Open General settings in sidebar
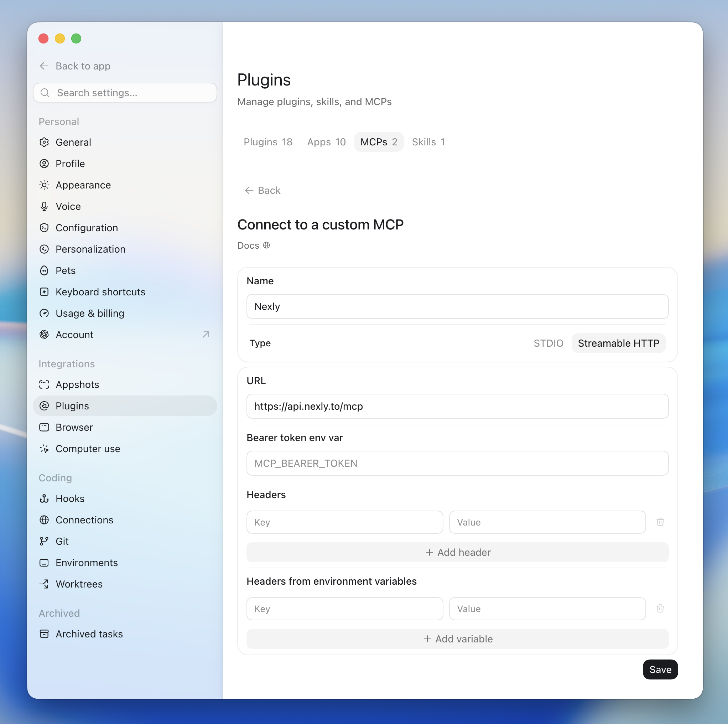 point(125,142)
